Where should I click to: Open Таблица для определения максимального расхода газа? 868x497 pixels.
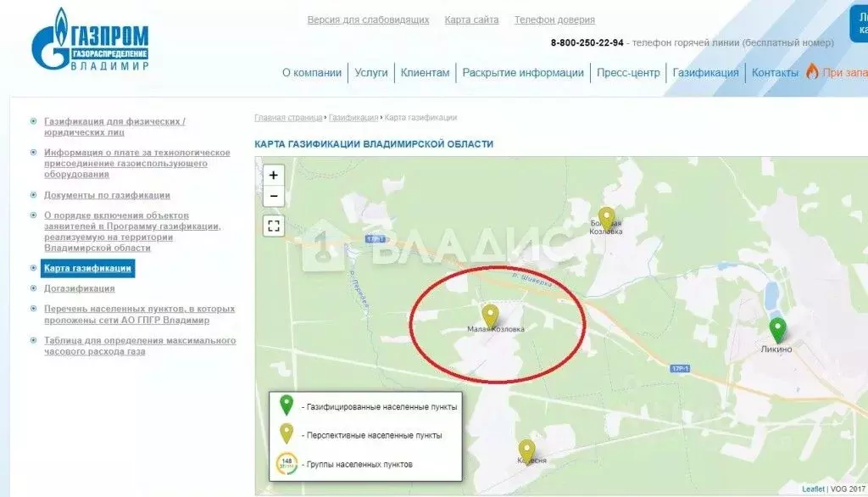[140, 346]
